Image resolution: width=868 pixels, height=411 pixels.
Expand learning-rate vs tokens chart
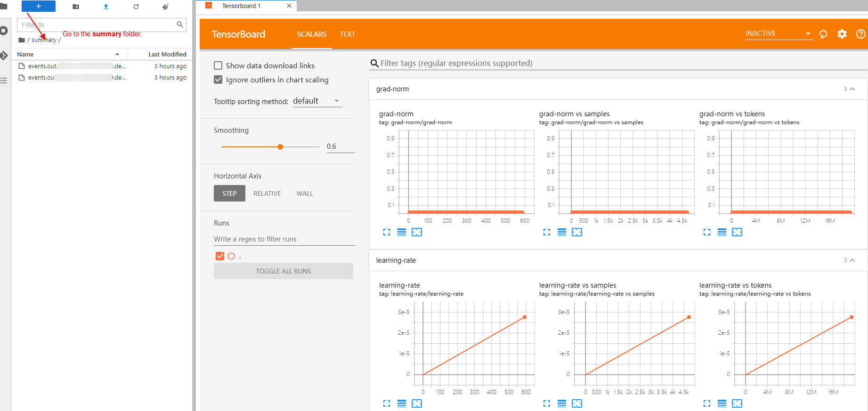tap(707, 403)
